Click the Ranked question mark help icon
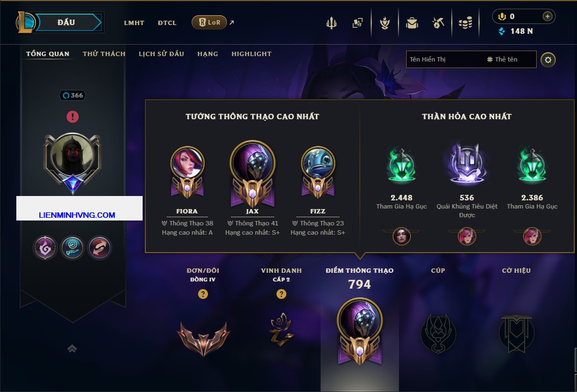Image resolution: width=577 pixels, height=392 pixels. 202,293
